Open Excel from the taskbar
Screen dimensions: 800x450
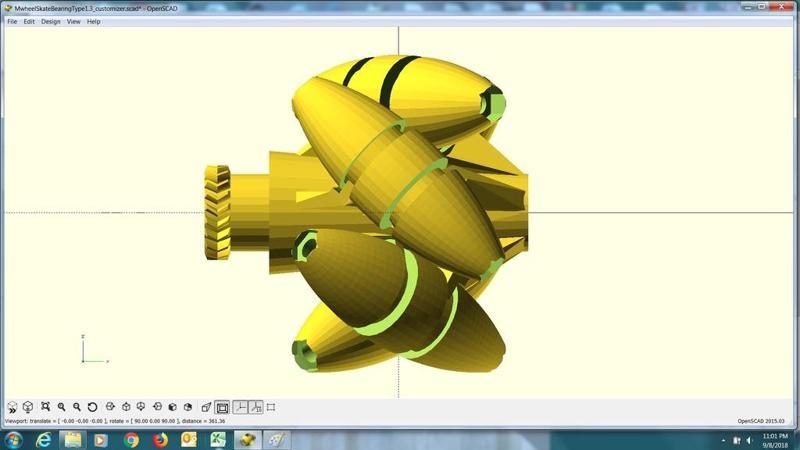coord(218,440)
